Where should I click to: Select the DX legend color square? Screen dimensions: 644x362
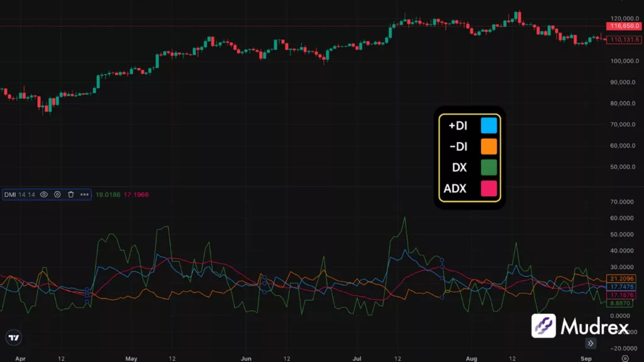click(487, 167)
